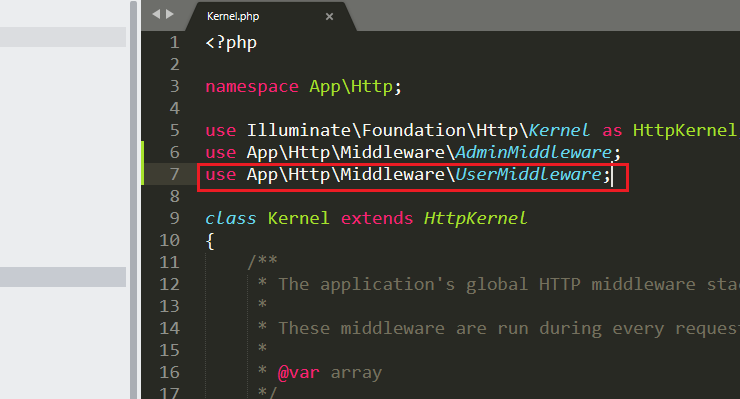Click line number 7 in gutter
The image size is (740, 399).
click(175, 174)
